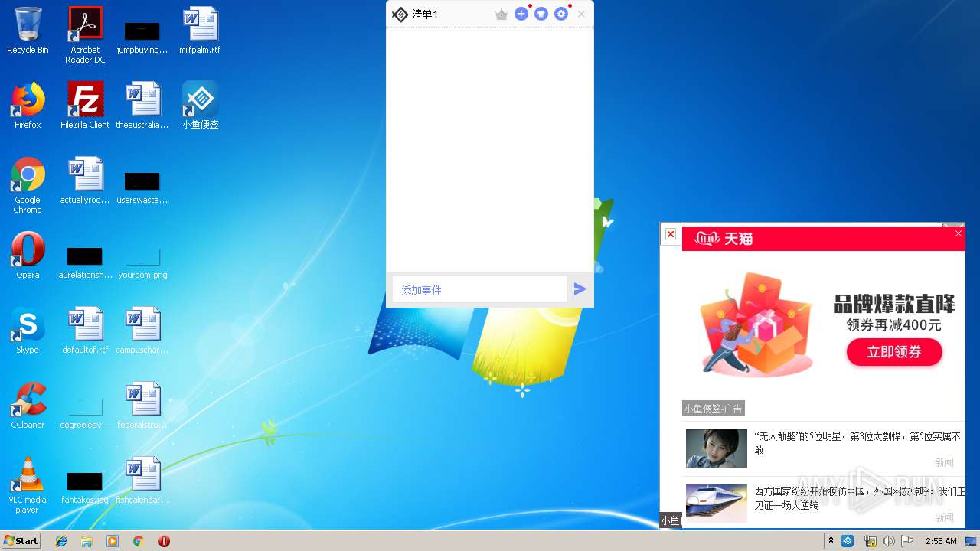Open Windows Explorer folder in taskbar
Screen dimensions: 980x551
click(x=87, y=541)
